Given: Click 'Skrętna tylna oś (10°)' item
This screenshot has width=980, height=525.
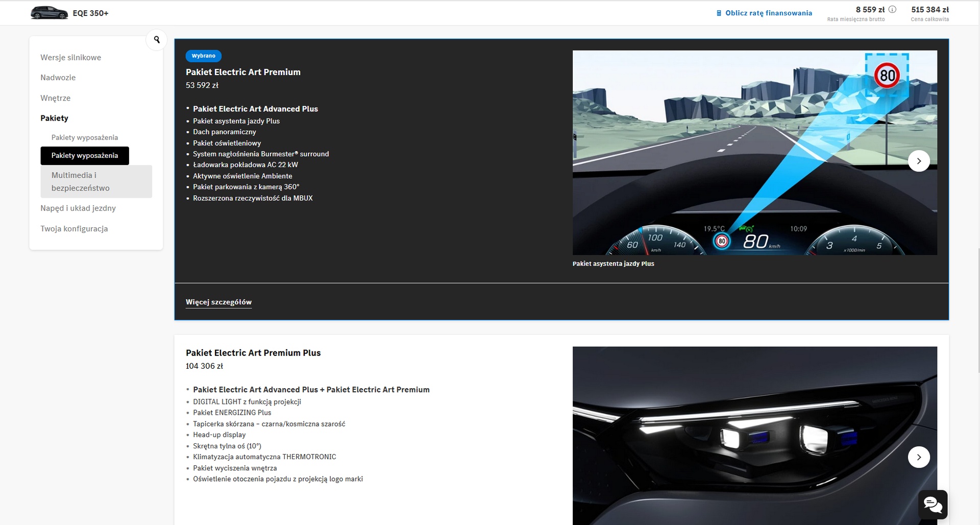Looking at the screenshot, I should pyautogui.click(x=227, y=446).
